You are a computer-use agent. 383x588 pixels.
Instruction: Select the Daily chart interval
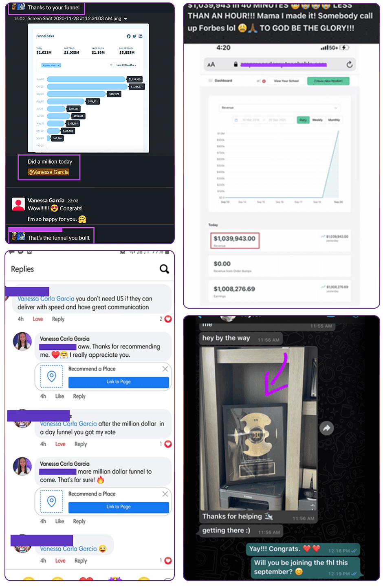(x=303, y=120)
